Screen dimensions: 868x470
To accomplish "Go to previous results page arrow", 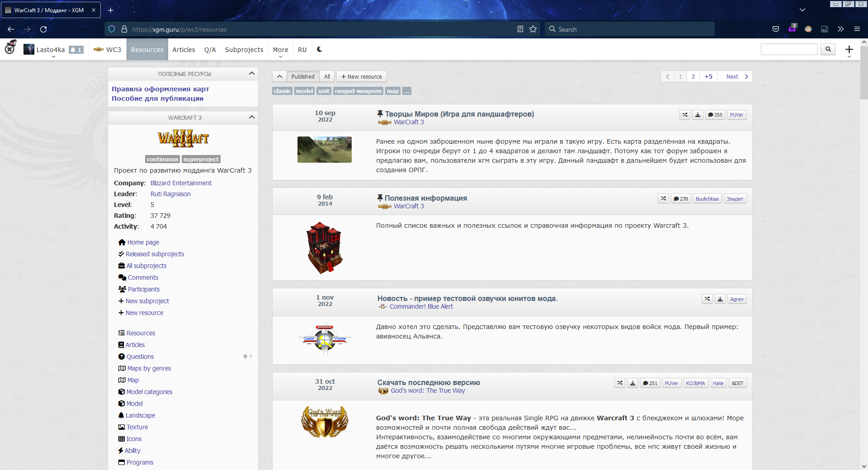I will (667, 76).
